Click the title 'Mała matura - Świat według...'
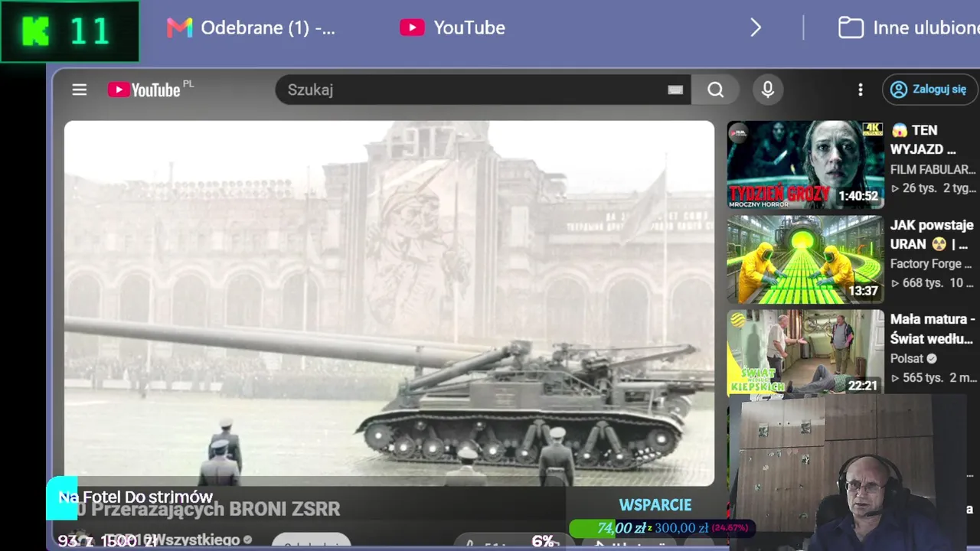Image resolution: width=980 pixels, height=551 pixels. (933, 329)
